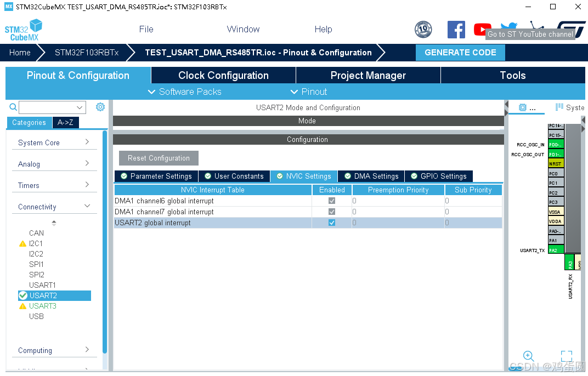The height and width of the screenshot is (376, 588).
Task: Open the GPIO Settings tab
Action: pos(439,176)
